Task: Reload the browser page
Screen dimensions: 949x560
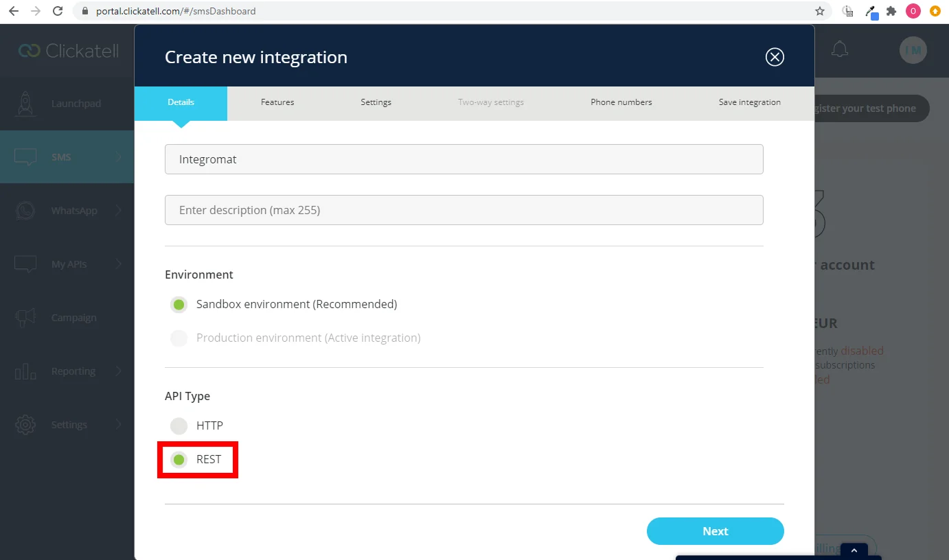Action: click(x=58, y=11)
